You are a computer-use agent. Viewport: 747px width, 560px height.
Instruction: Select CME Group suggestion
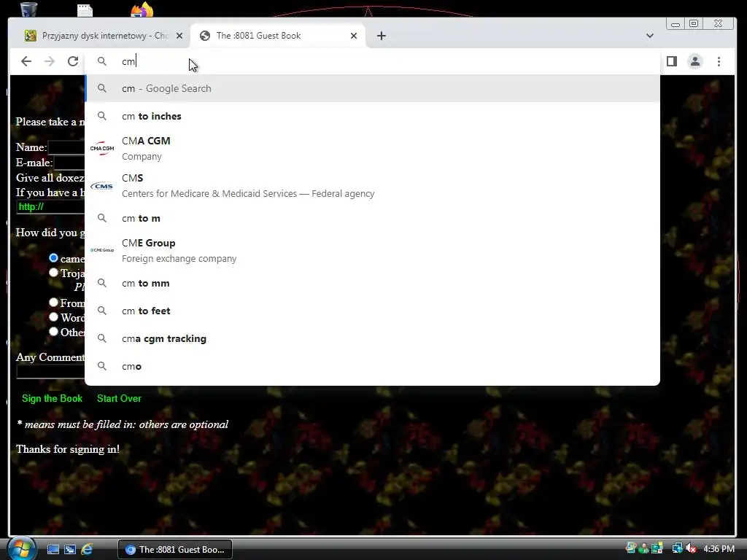(373, 251)
